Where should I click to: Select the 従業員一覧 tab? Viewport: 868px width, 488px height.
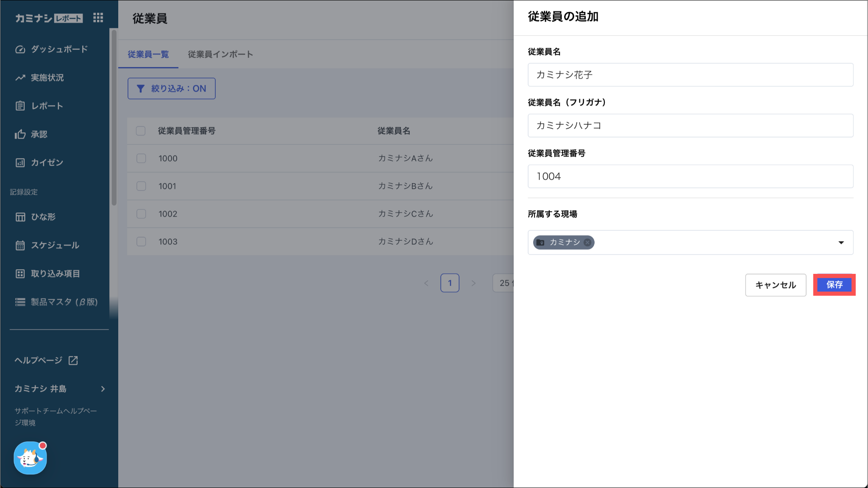(x=148, y=54)
